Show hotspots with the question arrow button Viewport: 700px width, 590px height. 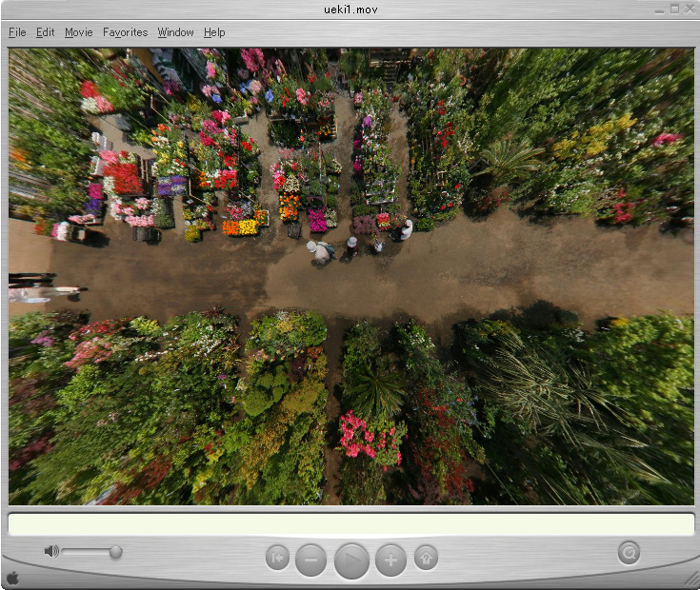pyautogui.click(x=426, y=558)
